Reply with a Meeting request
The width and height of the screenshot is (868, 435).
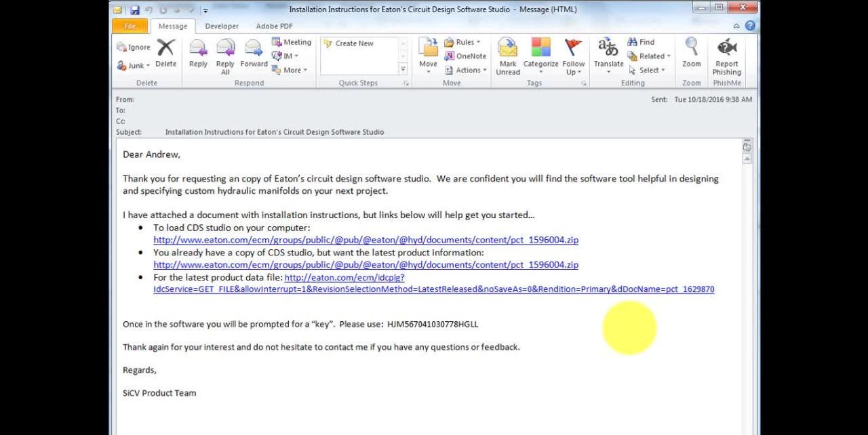[292, 42]
